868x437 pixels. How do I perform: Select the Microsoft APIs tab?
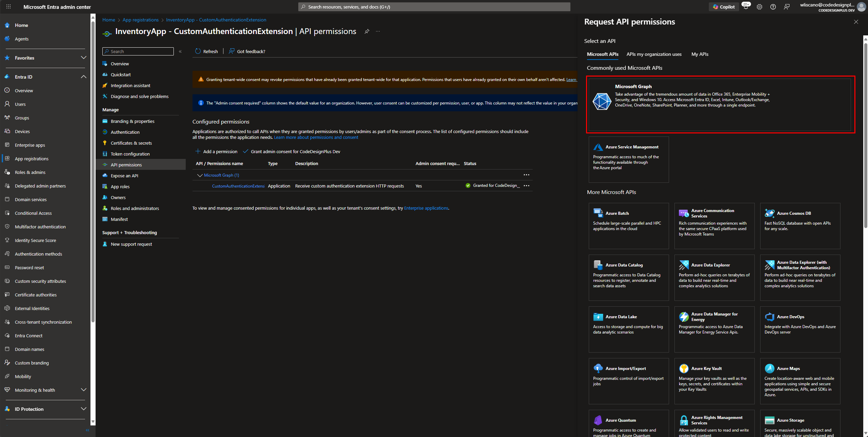tap(602, 54)
